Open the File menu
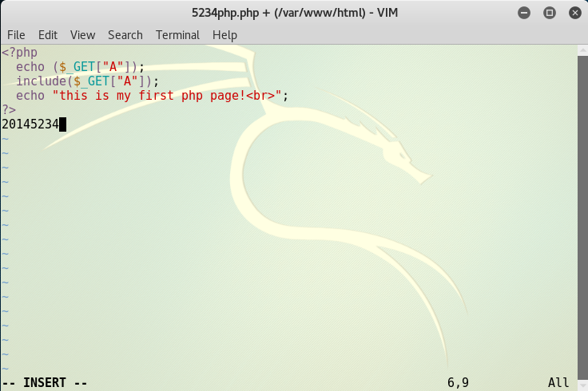The height and width of the screenshot is (391, 588). pos(16,35)
